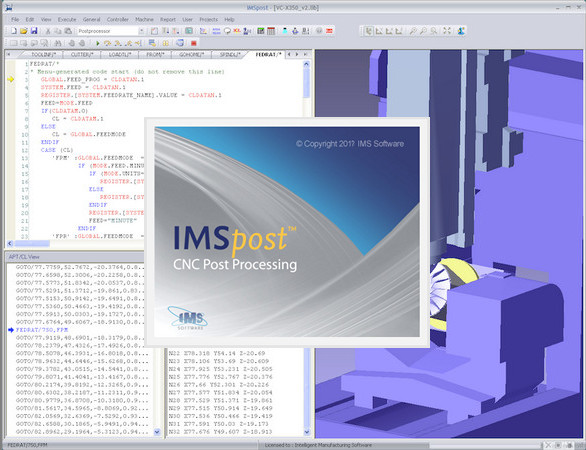Click the blue user figure icon

tap(461, 31)
